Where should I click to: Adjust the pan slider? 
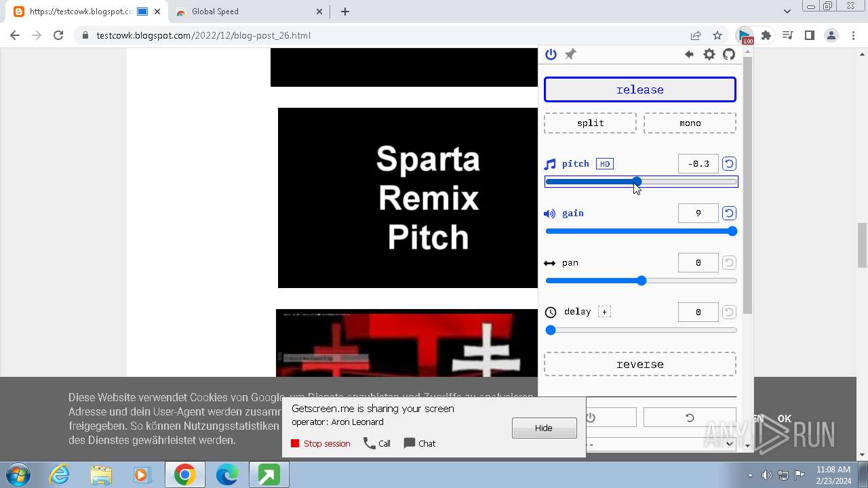[x=641, y=281]
